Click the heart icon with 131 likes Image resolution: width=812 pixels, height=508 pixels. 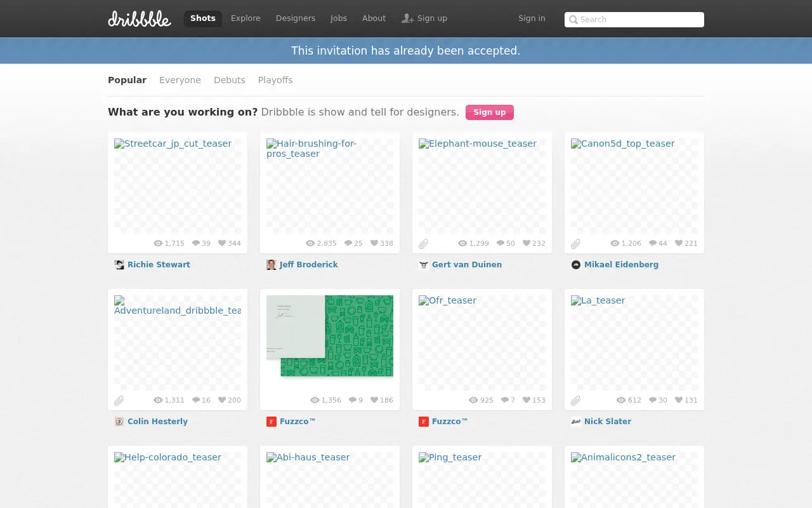pyautogui.click(x=679, y=400)
